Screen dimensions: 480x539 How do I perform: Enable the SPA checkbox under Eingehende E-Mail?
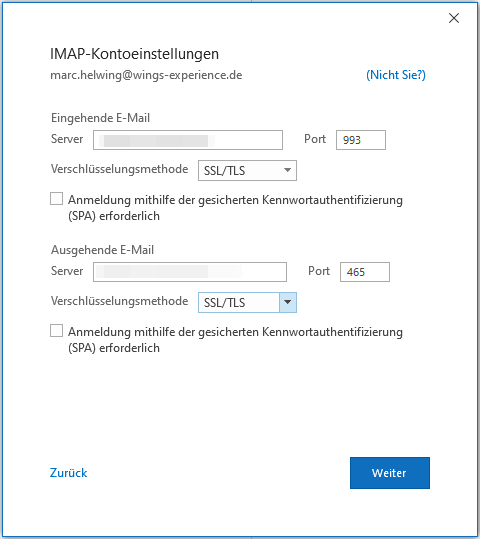(56, 199)
